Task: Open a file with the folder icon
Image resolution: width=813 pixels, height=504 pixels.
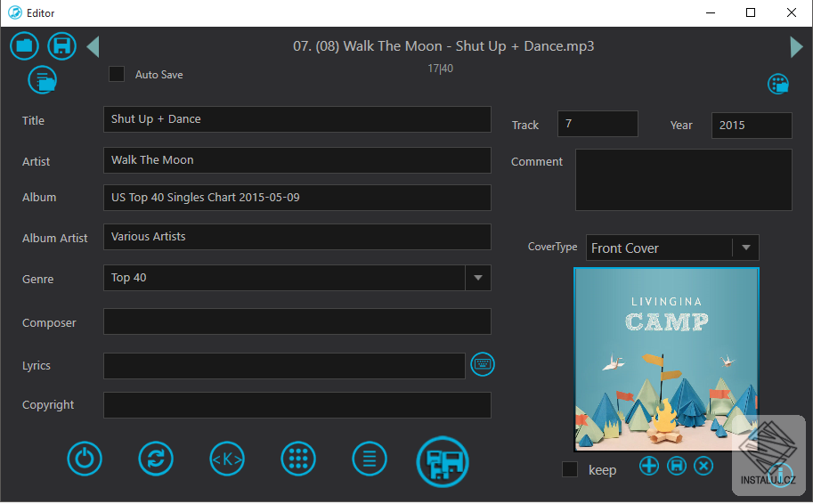Action: 24,45
